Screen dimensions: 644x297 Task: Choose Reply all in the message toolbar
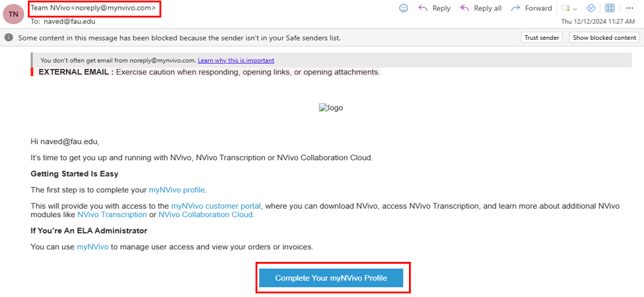(480, 8)
